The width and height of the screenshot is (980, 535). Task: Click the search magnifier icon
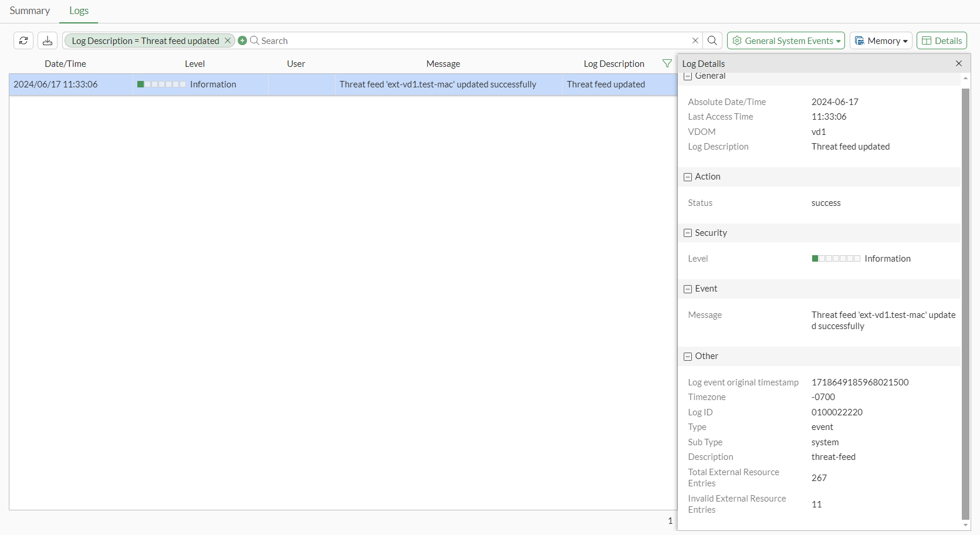[712, 40]
